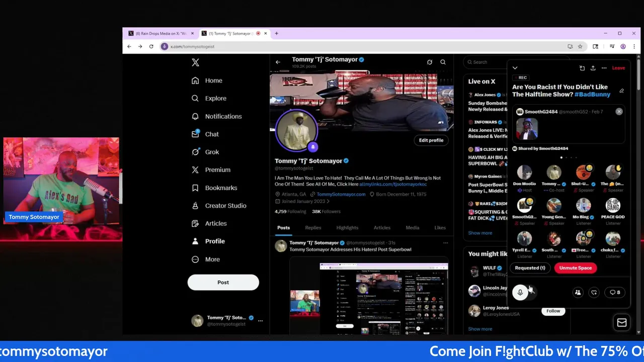Open the Space three-dots options menu
The height and width of the screenshot is (362, 644).
(604, 68)
